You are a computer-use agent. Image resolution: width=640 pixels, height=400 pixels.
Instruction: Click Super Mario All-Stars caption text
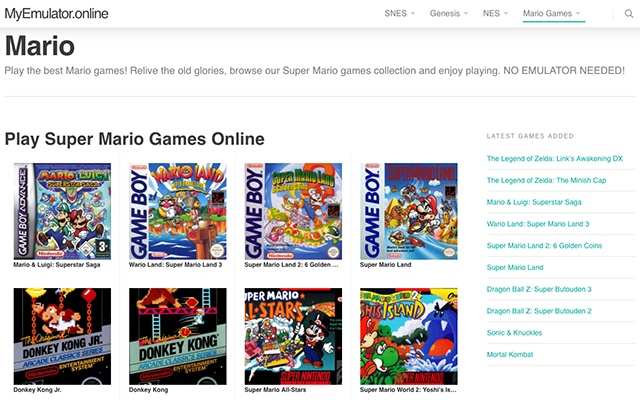coord(275,390)
